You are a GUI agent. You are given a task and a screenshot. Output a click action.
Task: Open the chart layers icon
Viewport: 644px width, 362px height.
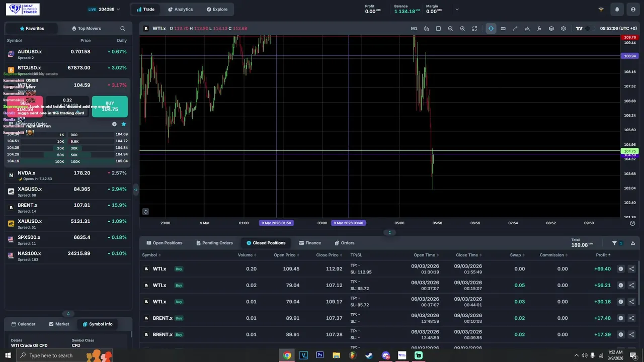click(x=551, y=29)
